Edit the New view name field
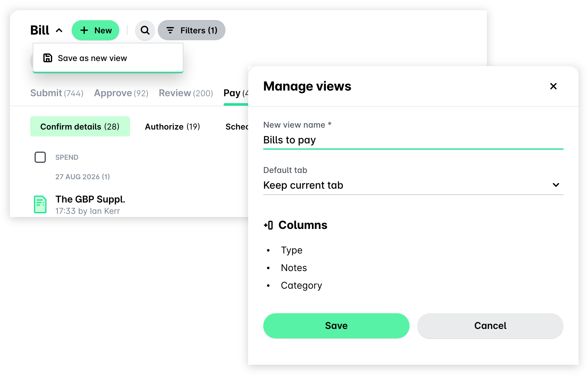Screen dimensions: 588x378 (413, 140)
